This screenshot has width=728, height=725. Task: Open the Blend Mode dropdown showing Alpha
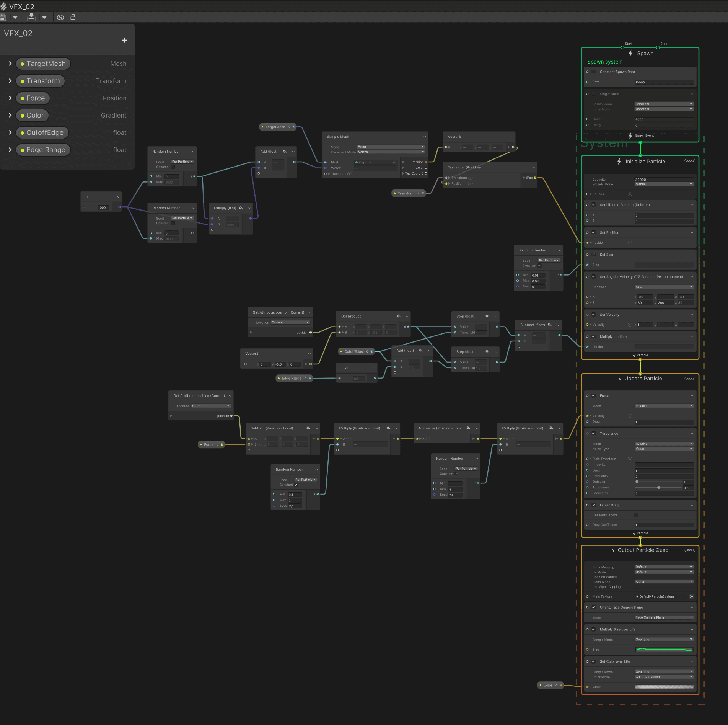pos(664,581)
